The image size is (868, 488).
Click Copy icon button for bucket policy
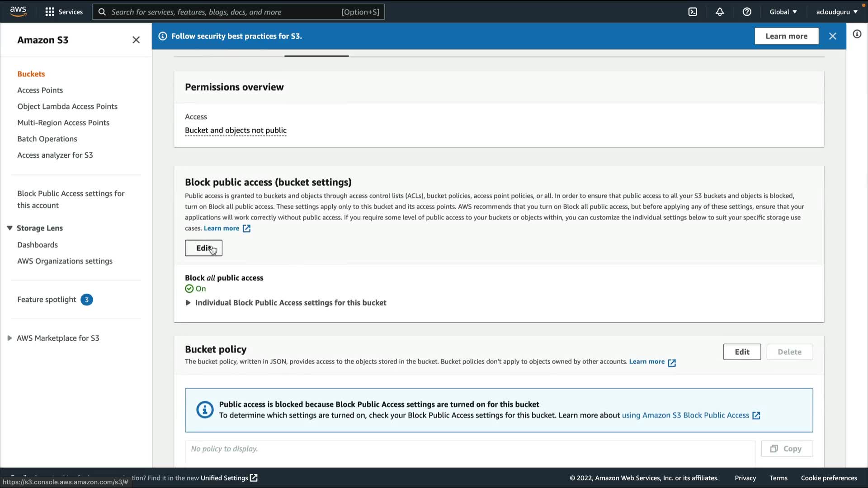787,449
